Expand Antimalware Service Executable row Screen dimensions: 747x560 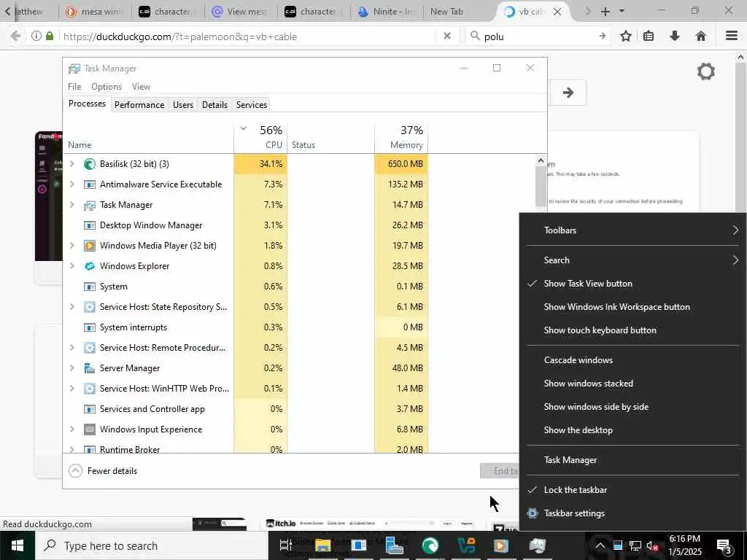coord(72,184)
